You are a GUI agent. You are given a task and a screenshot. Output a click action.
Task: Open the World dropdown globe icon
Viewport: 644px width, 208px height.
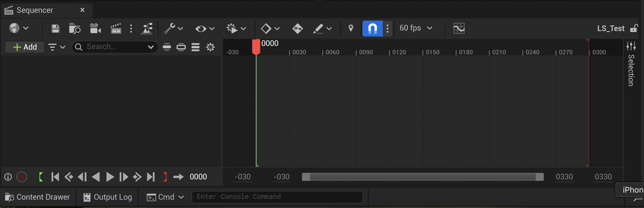(19, 28)
